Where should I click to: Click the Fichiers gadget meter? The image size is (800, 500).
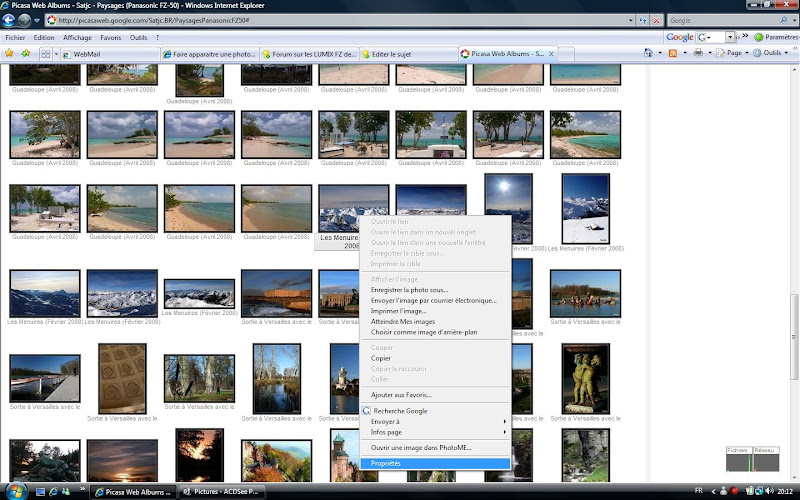point(739,459)
